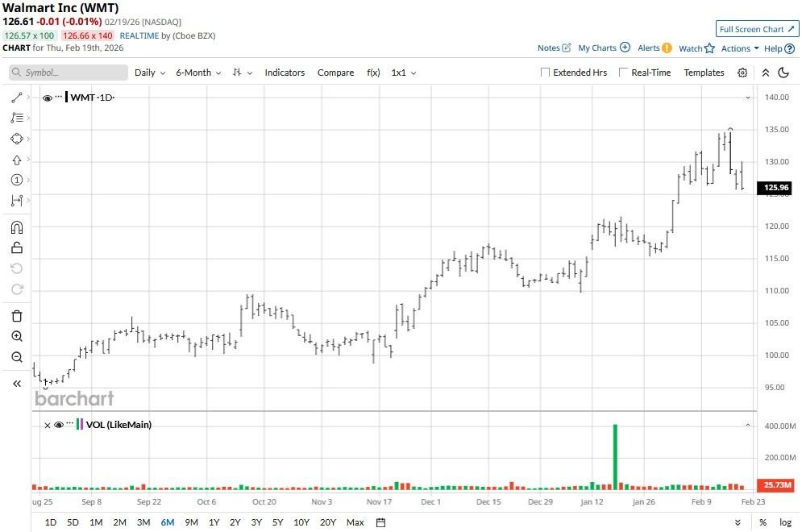Screen dimensions: 802x532
Task: Click the Symbol search field
Action: click(x=68, y=73)
